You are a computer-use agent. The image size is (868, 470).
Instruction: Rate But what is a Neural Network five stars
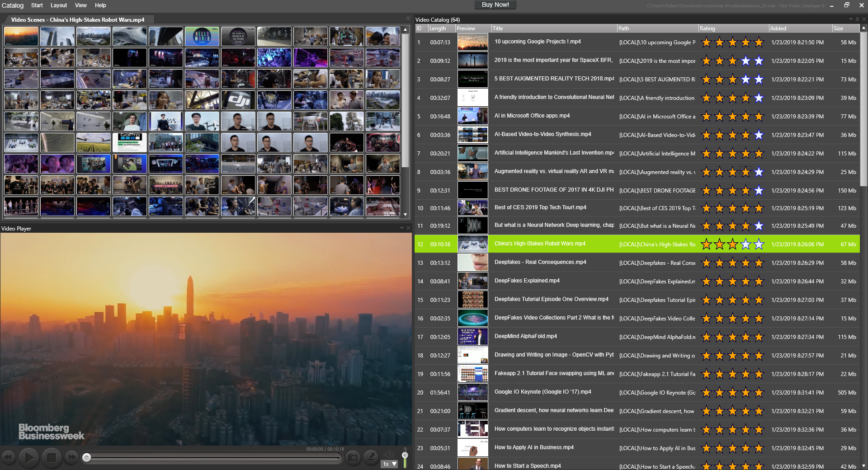[x=759, y=226]
